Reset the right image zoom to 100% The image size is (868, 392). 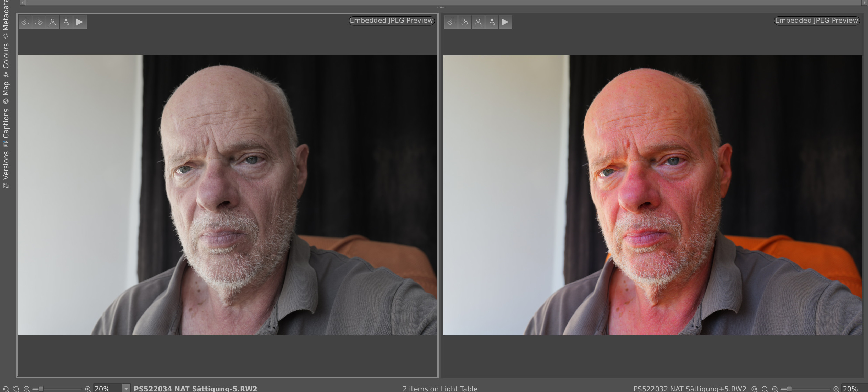pyautogui.click(x=765, y=389)
